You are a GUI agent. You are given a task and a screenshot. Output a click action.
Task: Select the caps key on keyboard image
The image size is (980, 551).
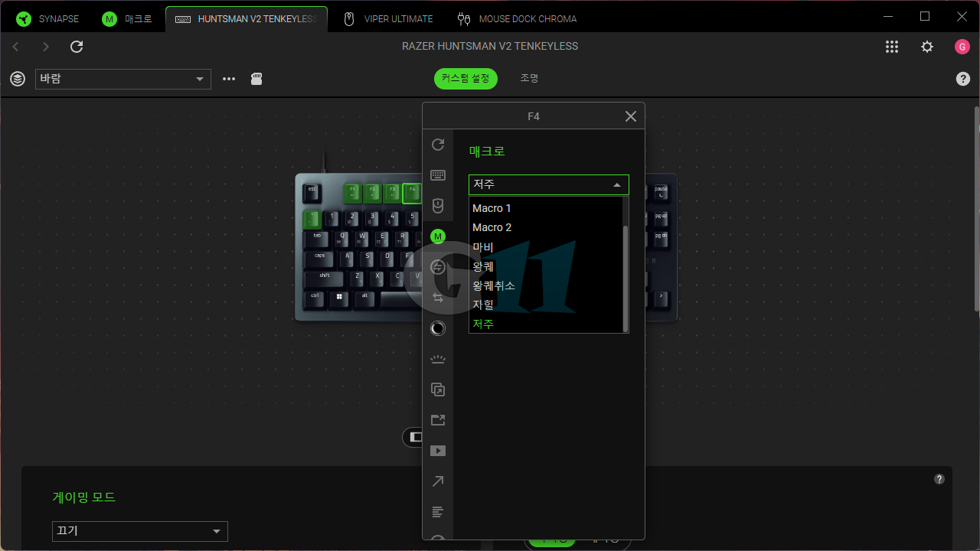pos(320,259)
